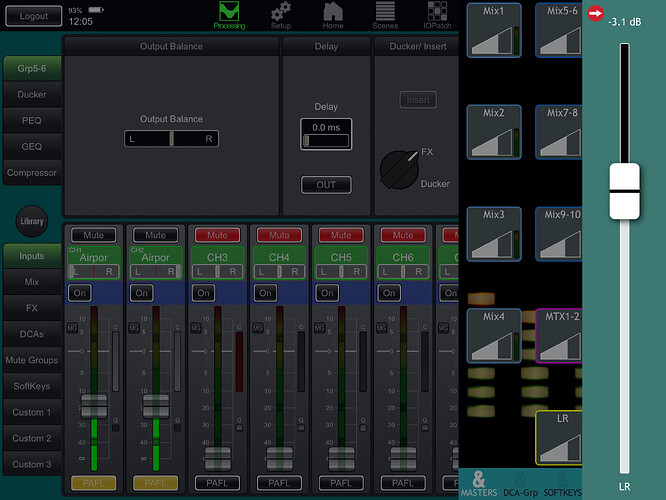Select the CH3 channel name button
This screenshot has height=500, width=666.
(217, 257)
